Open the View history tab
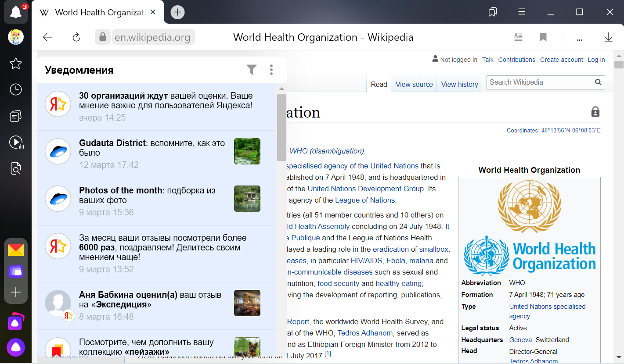The image size is (624, 364). click(x=459, y=84)
